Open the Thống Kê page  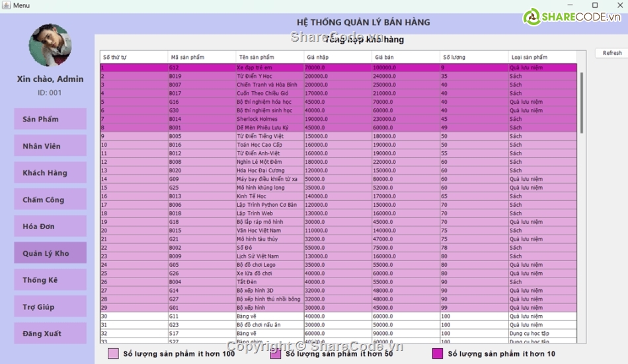pyautogui.click(x=50, y=280)
